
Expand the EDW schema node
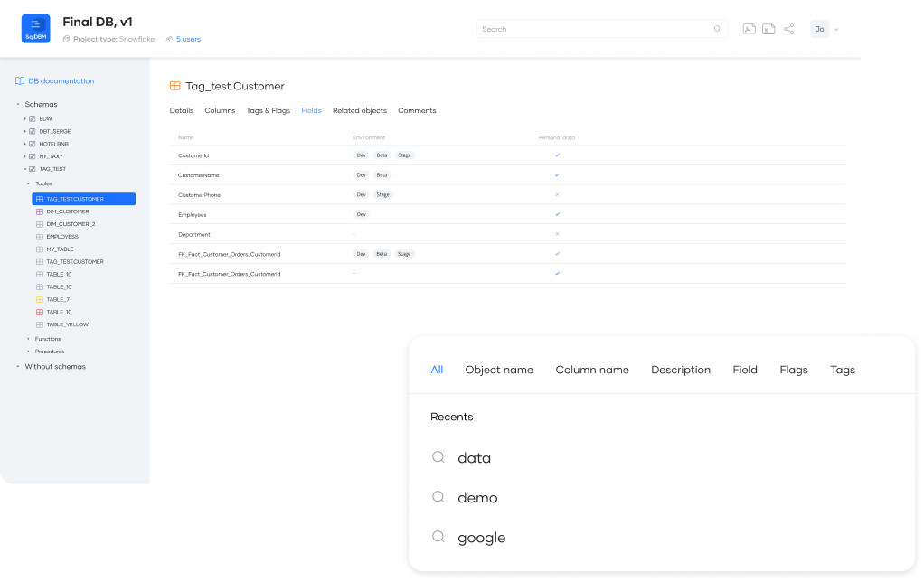point(25,118)
